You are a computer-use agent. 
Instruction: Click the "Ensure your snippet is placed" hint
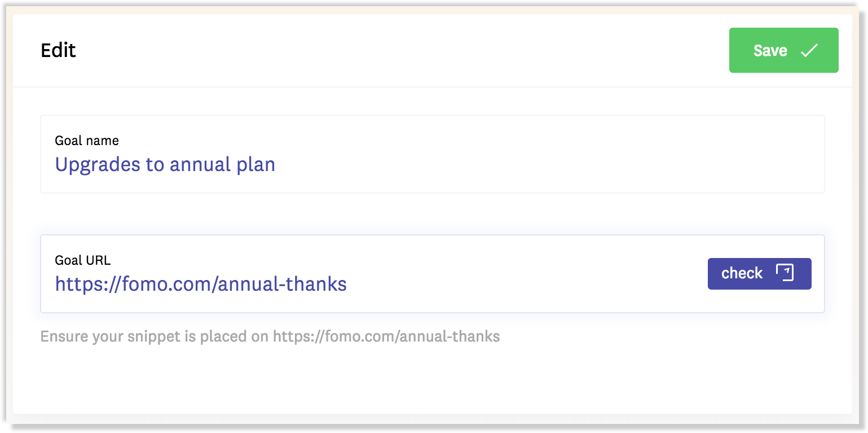[270, 337]
